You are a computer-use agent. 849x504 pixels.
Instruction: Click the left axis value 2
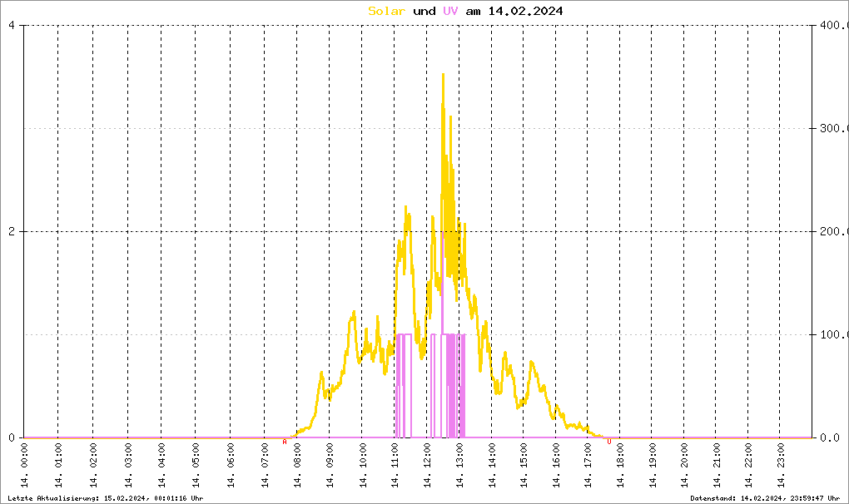click(x=12, y=231)
